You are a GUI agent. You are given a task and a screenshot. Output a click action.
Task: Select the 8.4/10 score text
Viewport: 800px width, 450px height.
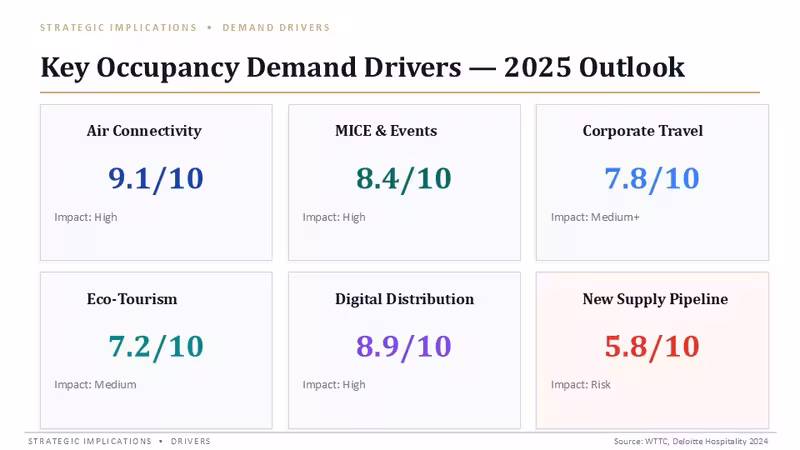click(404, 179)
